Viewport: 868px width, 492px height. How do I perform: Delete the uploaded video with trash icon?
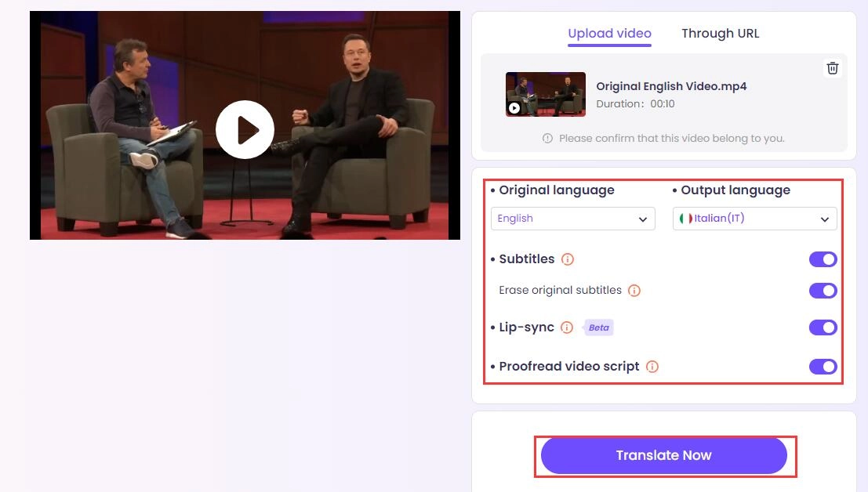[833, 68]
